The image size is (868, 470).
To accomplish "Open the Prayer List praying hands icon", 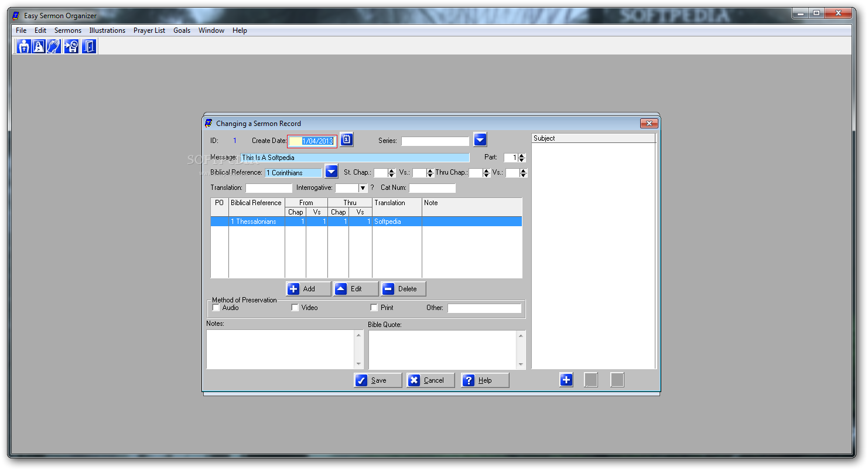I will click(x=54, y=46).
